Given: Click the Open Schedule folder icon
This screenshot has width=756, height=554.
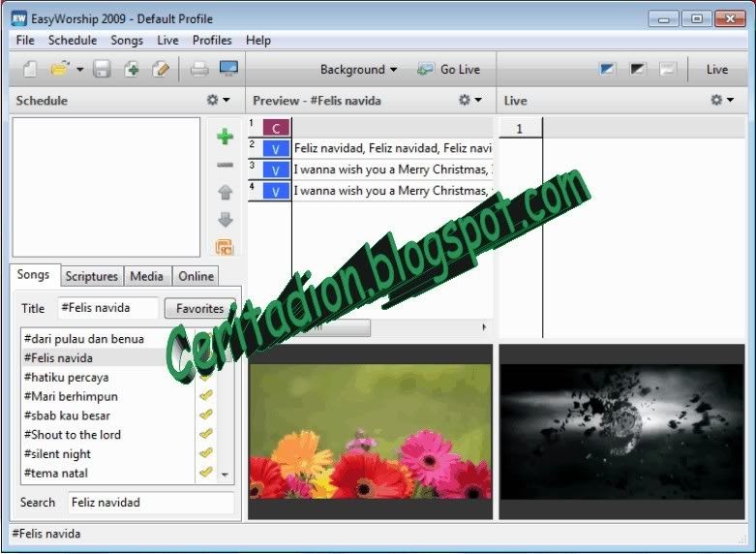Looking at the screenshot, I should tap(60, 69).
